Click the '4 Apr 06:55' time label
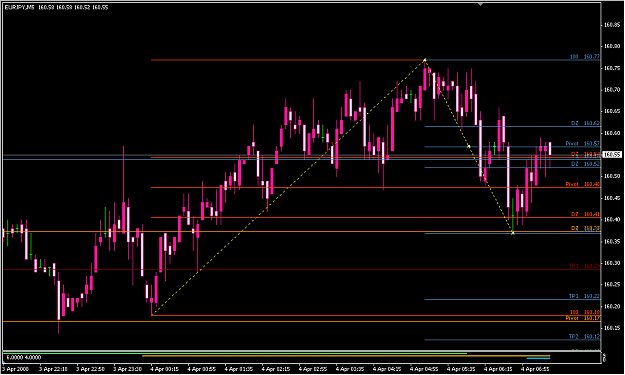 tap(535, 369)
